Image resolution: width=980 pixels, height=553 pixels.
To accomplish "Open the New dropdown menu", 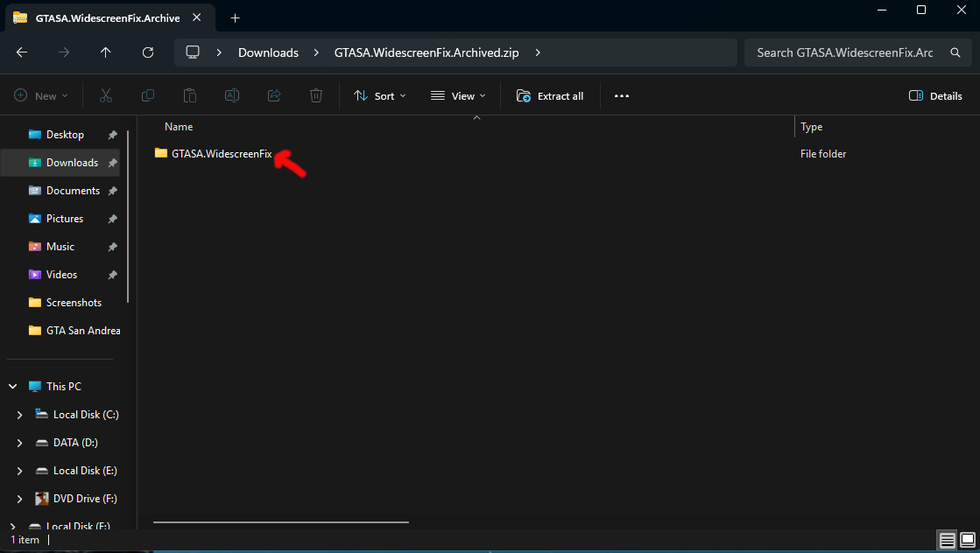I will click(41, 95).
